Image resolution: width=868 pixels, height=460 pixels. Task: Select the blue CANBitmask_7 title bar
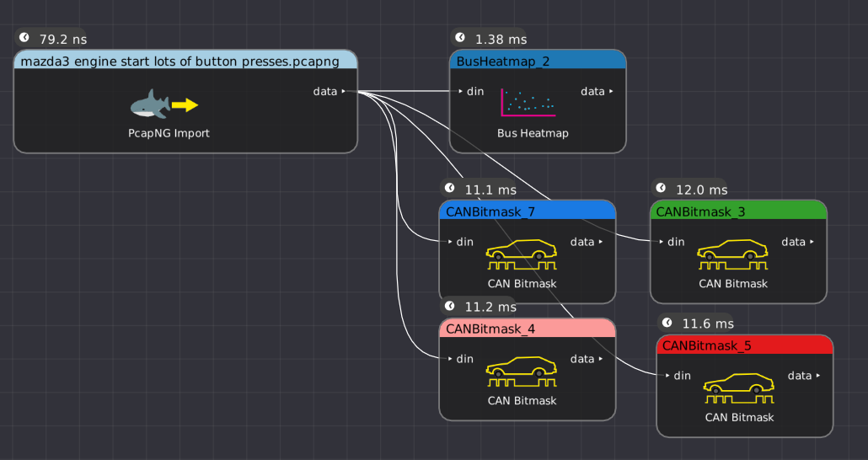[x=527, y=211]
